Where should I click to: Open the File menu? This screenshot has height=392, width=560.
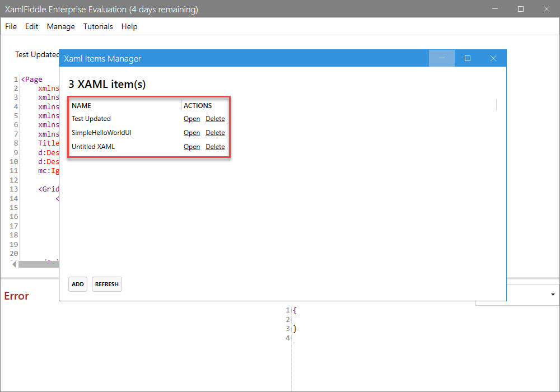pos(11,26)
